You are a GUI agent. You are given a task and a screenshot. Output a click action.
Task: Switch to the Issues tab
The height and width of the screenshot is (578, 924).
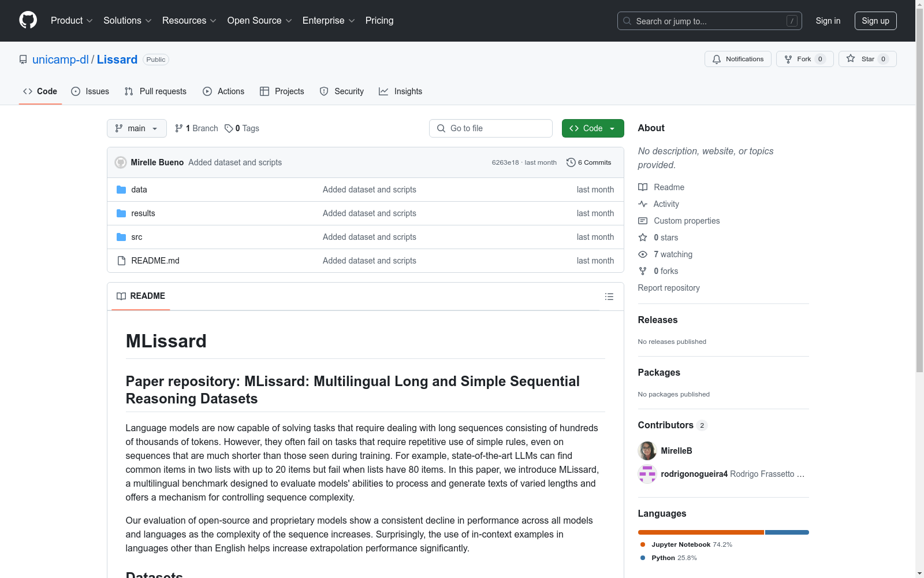[x=90, y=91]
